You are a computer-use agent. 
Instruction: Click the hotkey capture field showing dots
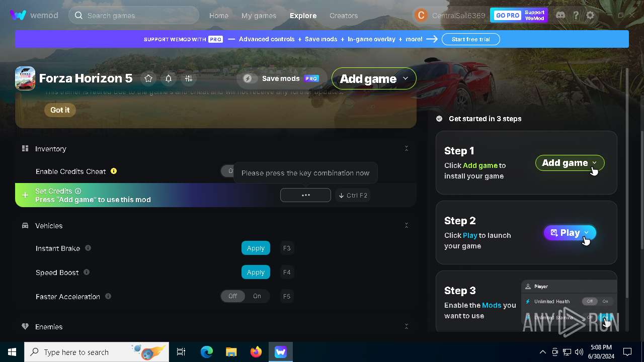coord(305,195)
